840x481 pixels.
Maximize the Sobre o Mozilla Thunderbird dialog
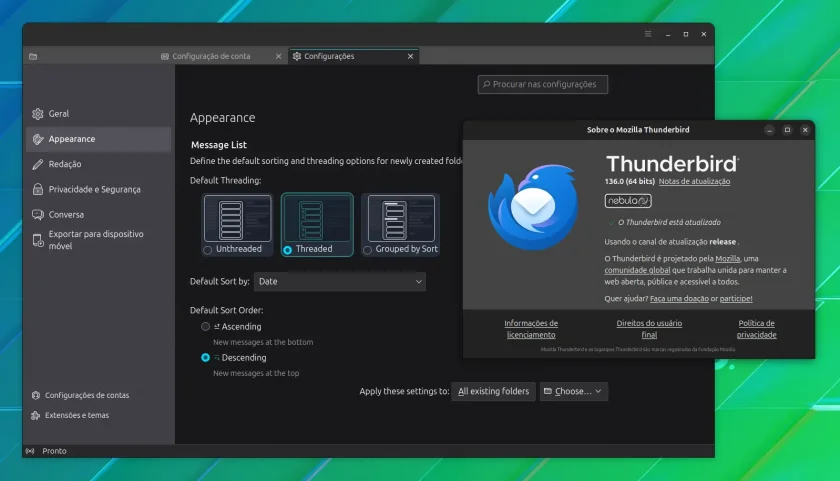787,130
